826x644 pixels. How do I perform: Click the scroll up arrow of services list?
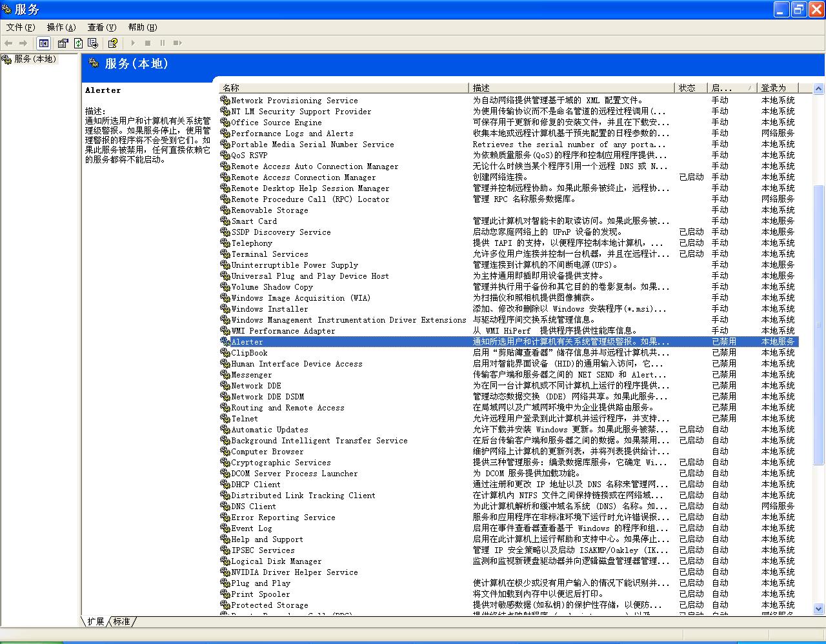[818, 88]
